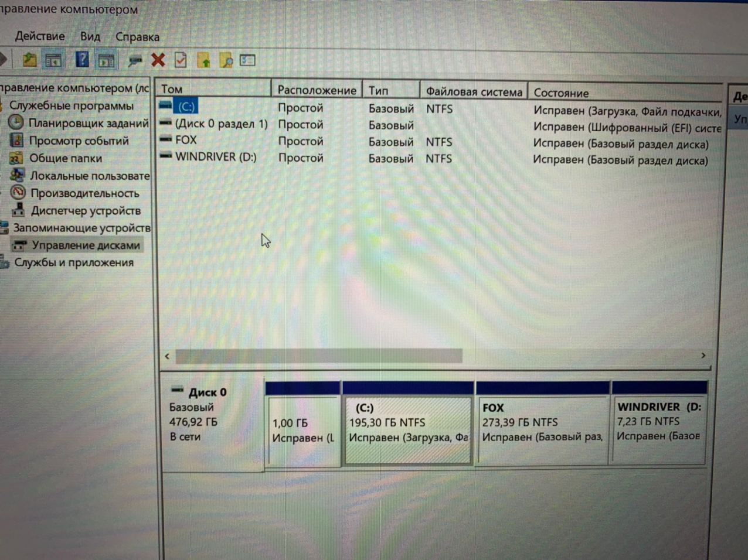Click the Диспетчер устройств computer icon
This screenshot has width=748, height=560.
tap(19, 210)
